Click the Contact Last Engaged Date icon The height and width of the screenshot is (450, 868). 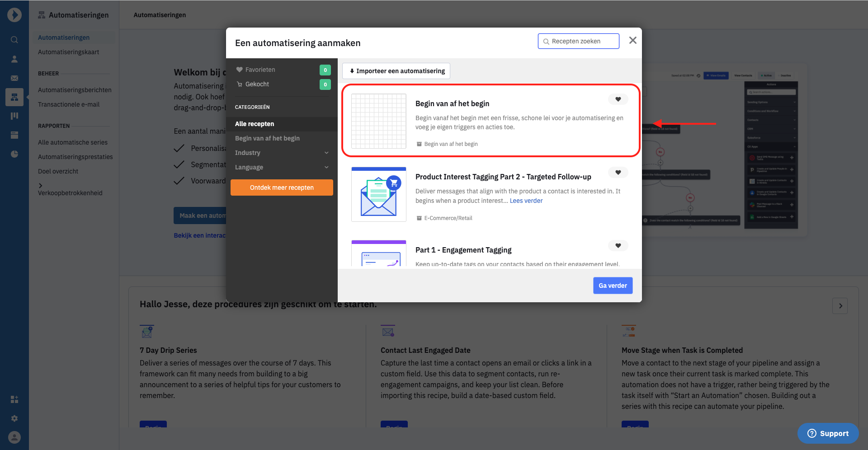pos(388,331)
